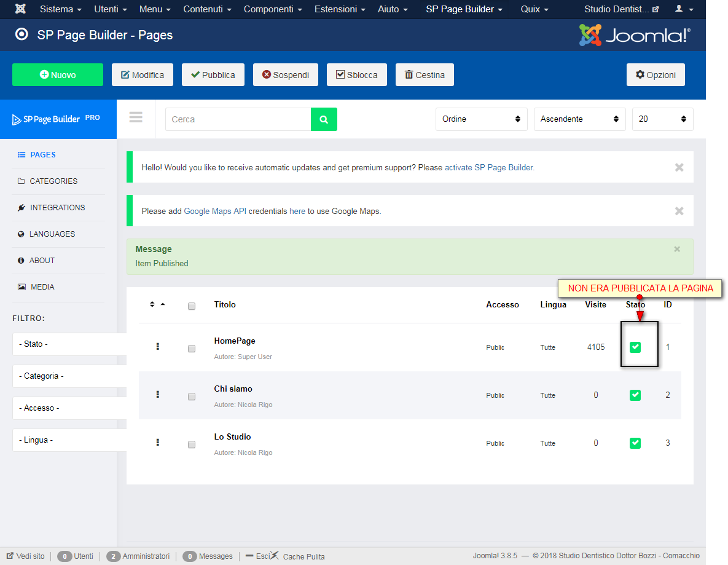Click the drag handle dots for the HomePage row
The image size is (728, 565).
coord(158,347)
